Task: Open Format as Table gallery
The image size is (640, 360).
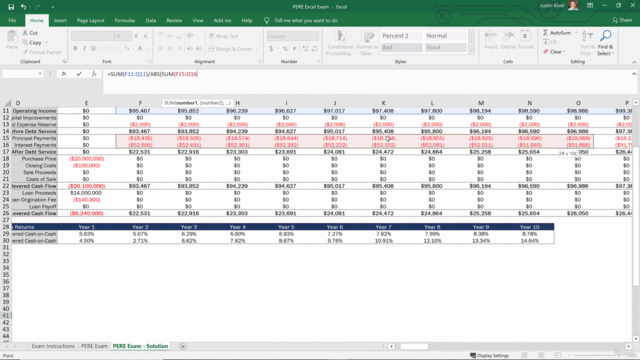Action: point(367,43)
